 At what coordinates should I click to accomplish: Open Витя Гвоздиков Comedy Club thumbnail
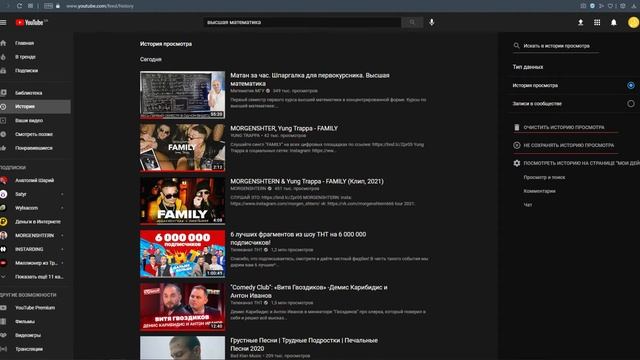coord(182,307)
